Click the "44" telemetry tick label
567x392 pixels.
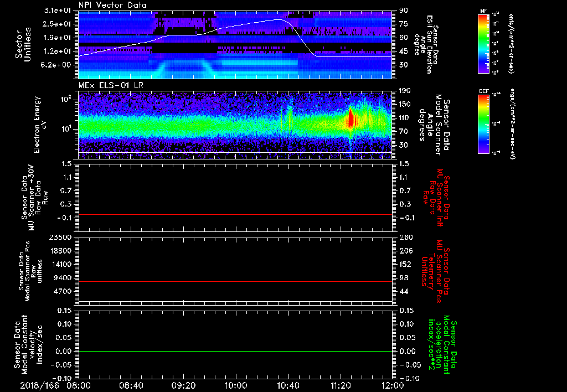click(403, 291)
